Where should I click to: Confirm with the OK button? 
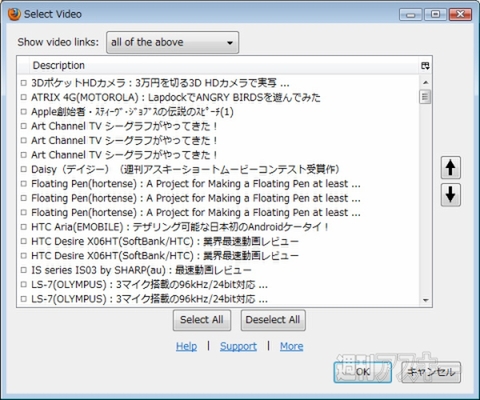tap(363, 372)
